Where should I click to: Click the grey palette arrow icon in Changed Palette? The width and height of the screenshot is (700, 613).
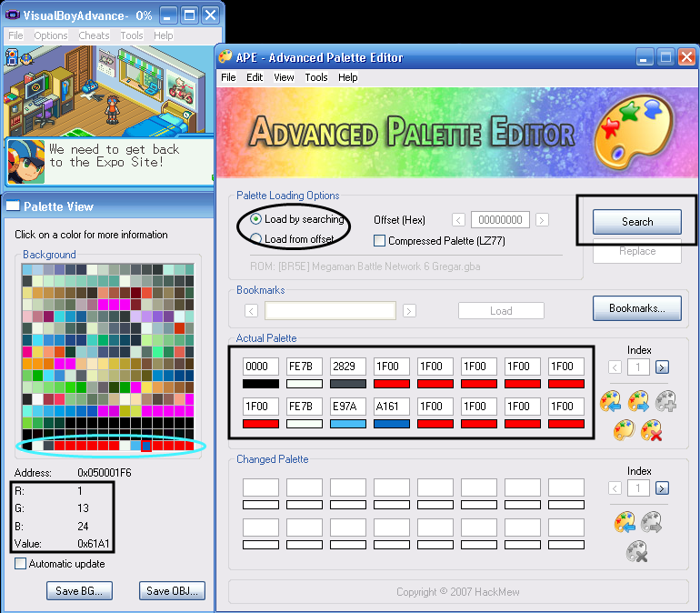(x=652, y=522)
